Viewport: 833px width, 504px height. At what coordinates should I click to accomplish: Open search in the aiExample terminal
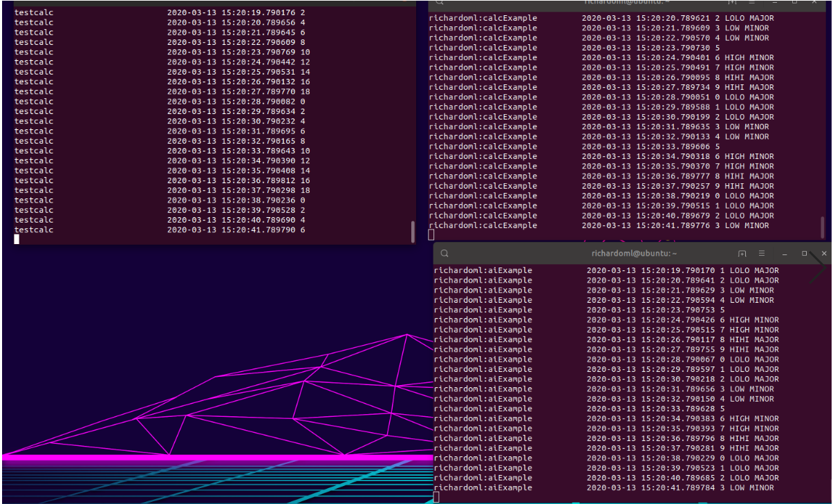click(444, 254)
